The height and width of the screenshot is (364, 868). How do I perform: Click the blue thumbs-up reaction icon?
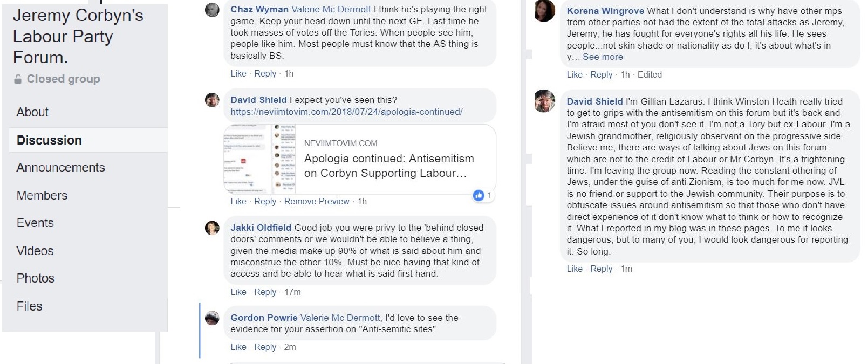pos(478,195)
